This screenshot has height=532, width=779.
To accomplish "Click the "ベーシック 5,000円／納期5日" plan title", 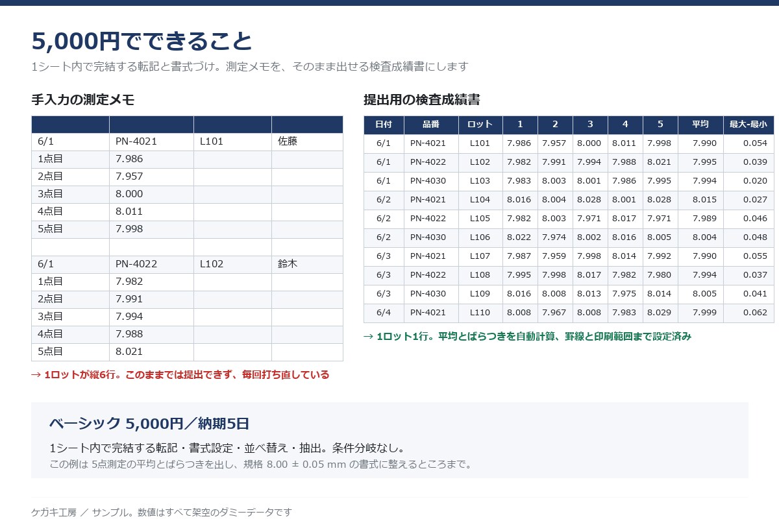I will click(x=149, y=424).
